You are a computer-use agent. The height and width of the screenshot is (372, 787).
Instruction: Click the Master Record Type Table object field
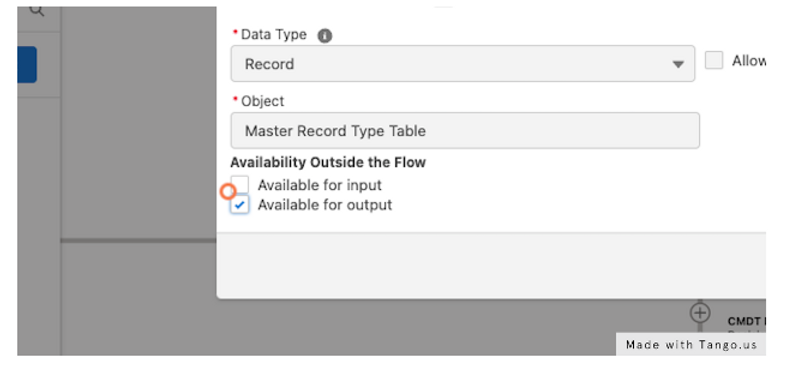pos(465,131)
